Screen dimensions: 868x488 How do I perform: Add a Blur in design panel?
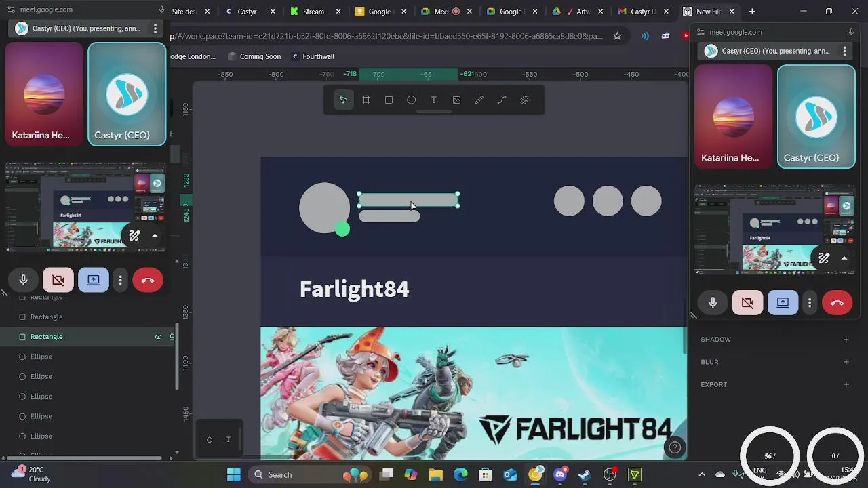coord(846,362)
